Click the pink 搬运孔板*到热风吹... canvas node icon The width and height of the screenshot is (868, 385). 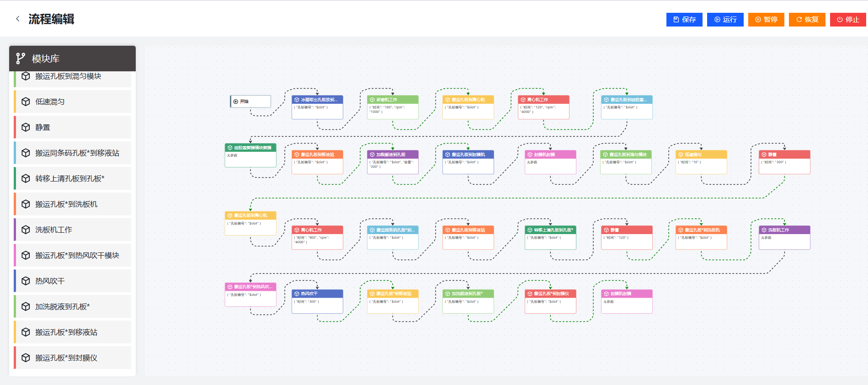point(230,287)
